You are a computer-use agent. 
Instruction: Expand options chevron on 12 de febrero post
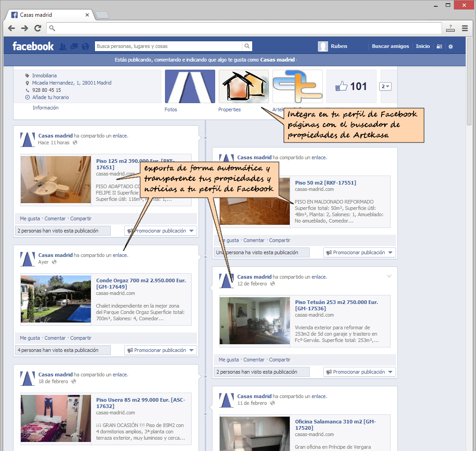389,276
